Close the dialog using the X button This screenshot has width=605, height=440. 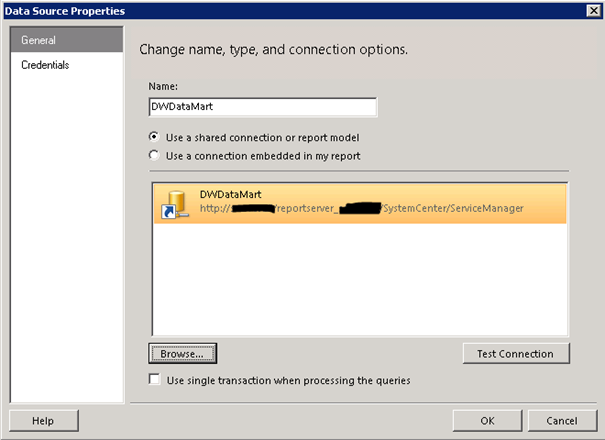tap(593, 10)
